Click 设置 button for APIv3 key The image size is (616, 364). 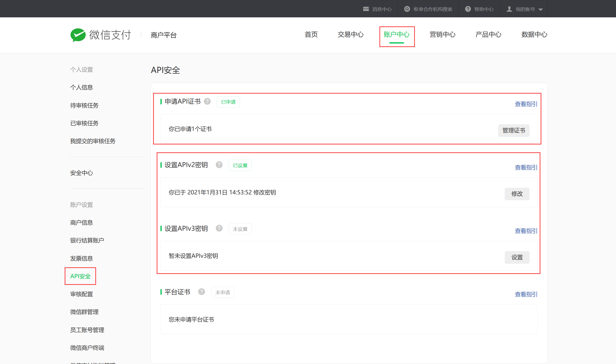click(x=517, y=257)
